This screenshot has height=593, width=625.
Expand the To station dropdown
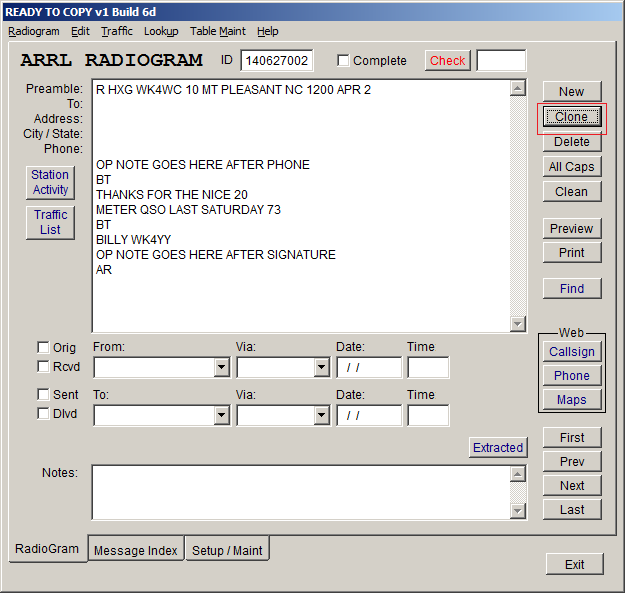tap(221, 416)
